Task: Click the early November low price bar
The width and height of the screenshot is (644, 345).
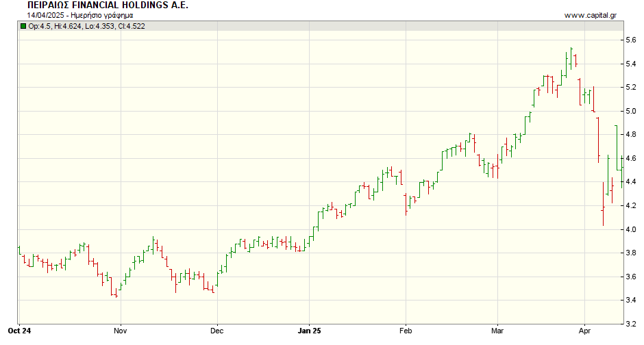Action: [x=116, y=295]
